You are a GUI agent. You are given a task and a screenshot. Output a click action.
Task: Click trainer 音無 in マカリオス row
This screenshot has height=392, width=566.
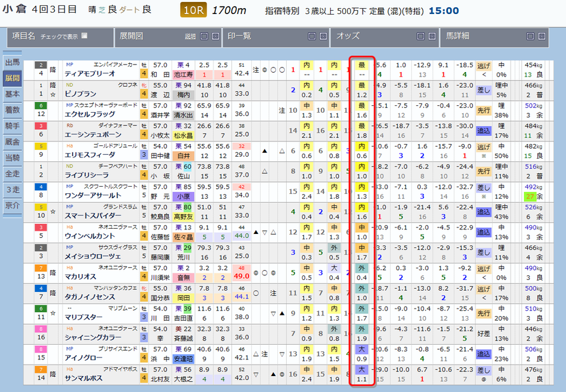tap(183, 278)
